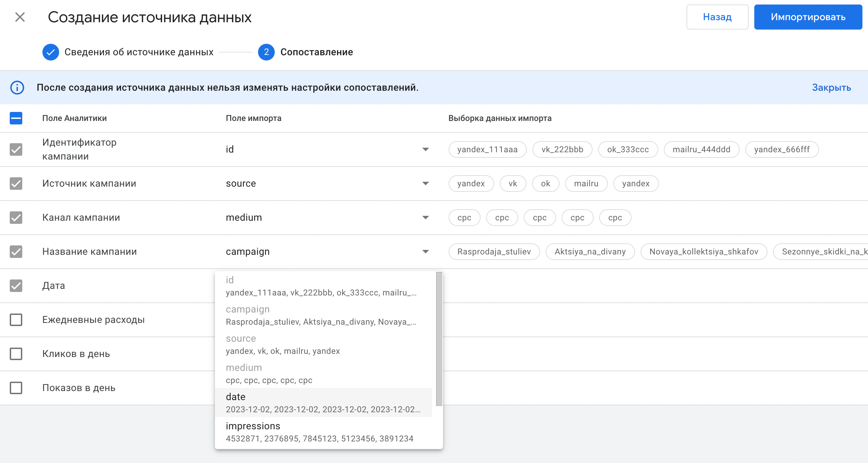
Task: Click the yandex_666fff sample chip
Action: click(x=782, y=149)
